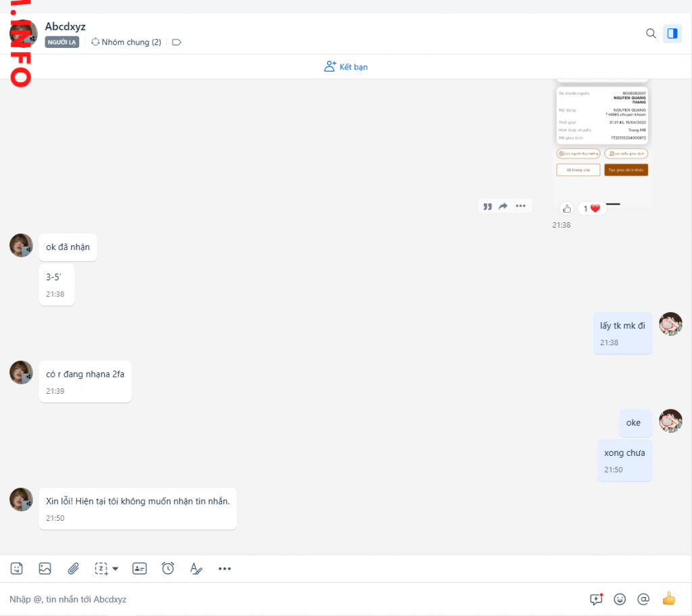
Task: Click the tag label icon beside Nhóm chung
Action: click(x=177, y=42)
